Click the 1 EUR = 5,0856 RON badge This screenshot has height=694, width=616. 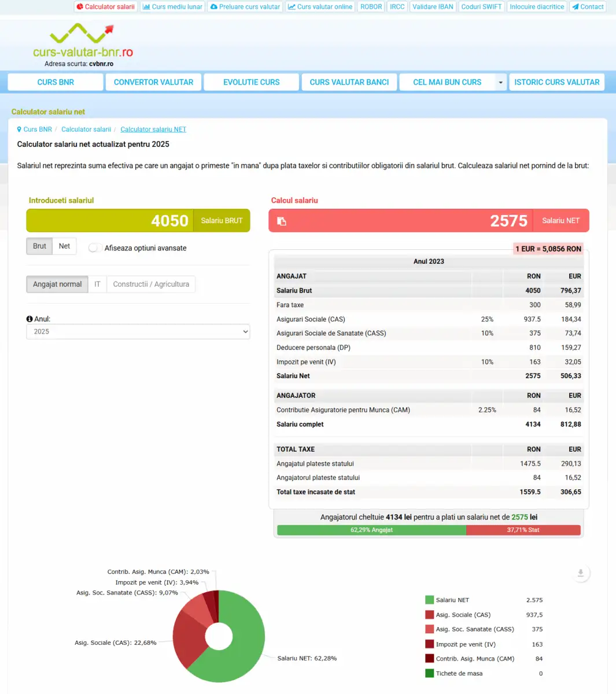[548, 249]
